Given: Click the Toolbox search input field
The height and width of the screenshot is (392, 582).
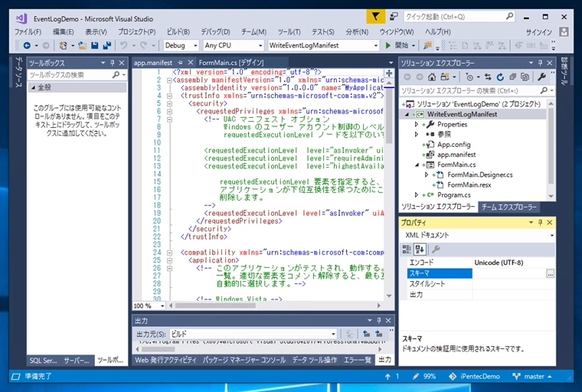Looking at the screenshot, I should (x=70, y=75).
